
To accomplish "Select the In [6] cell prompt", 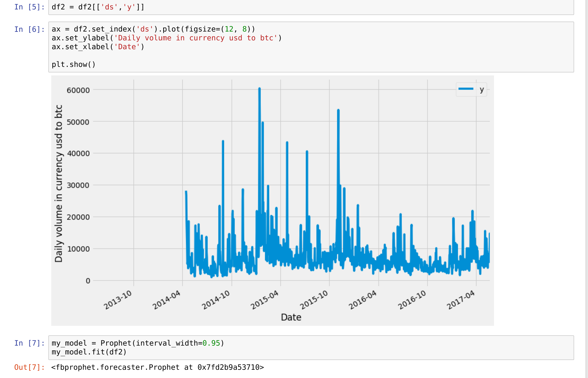I will [29, 29].
